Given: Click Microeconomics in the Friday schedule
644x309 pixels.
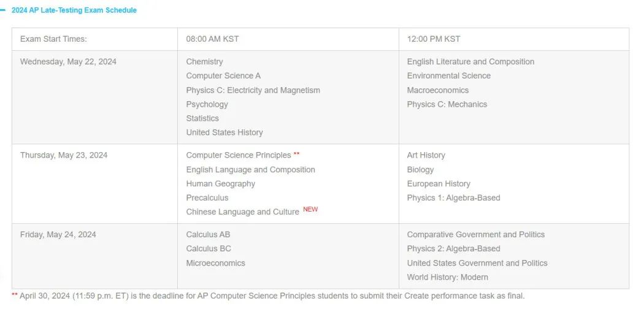Looking at the screenshot, I should (216, 263).
